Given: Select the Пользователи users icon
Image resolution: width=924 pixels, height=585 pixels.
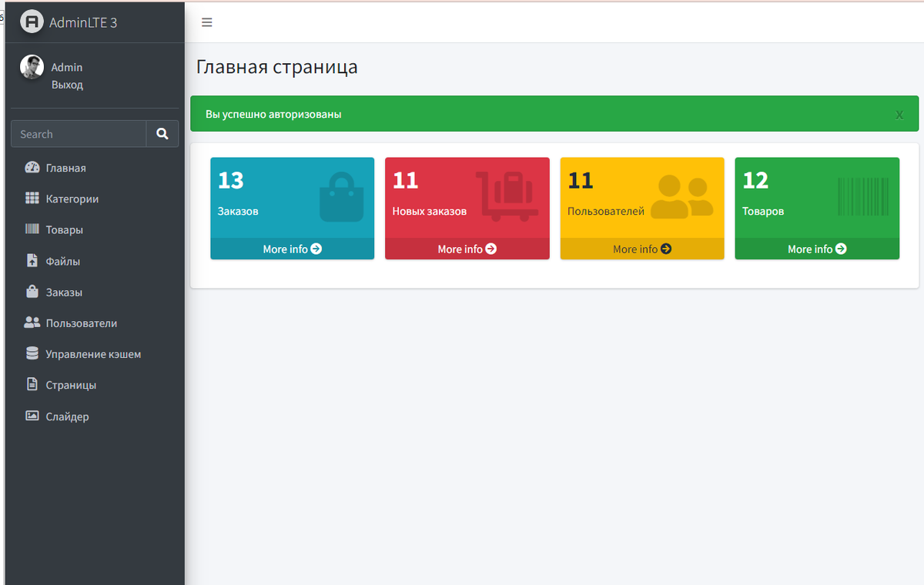Looking at the screenshot, I should coord(31,323).
